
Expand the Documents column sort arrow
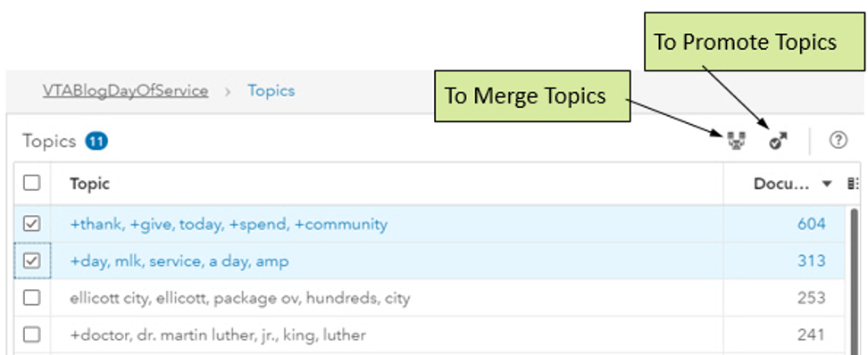pyautogui.click(x=827, y=184)
